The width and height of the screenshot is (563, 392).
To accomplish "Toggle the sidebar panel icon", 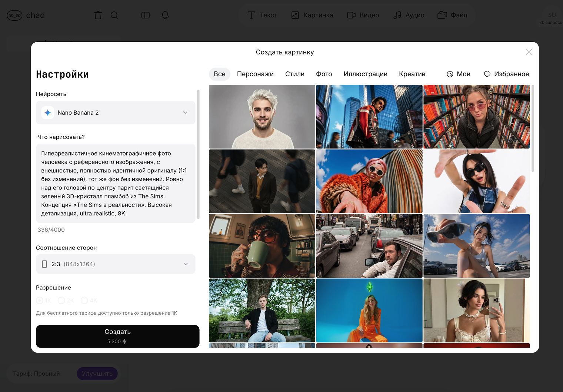I will click(x=146, y=15).
